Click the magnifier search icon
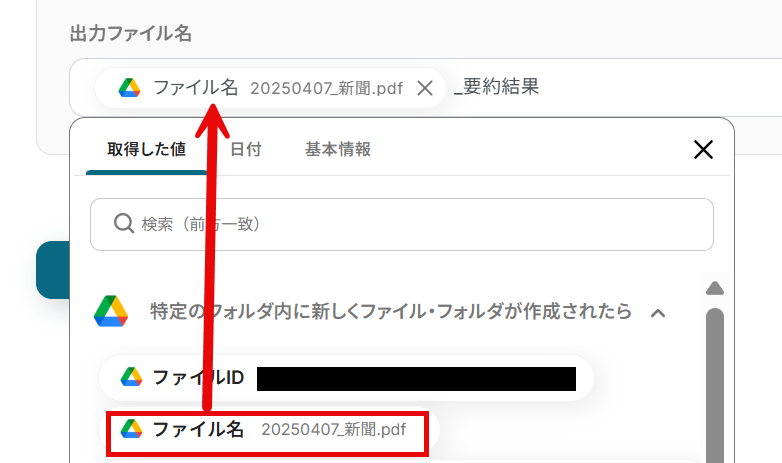This screenshot has height=463, width=782. point(124,224)
